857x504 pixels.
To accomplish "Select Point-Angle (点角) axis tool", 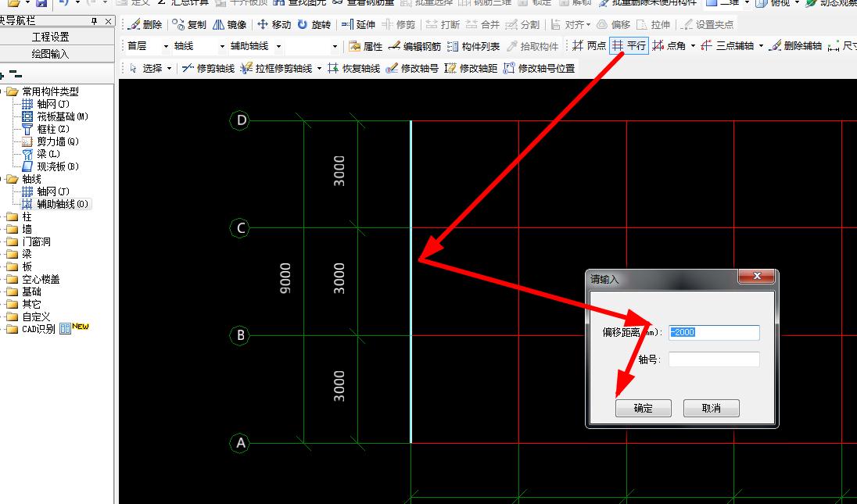I will tap(669, 46).
